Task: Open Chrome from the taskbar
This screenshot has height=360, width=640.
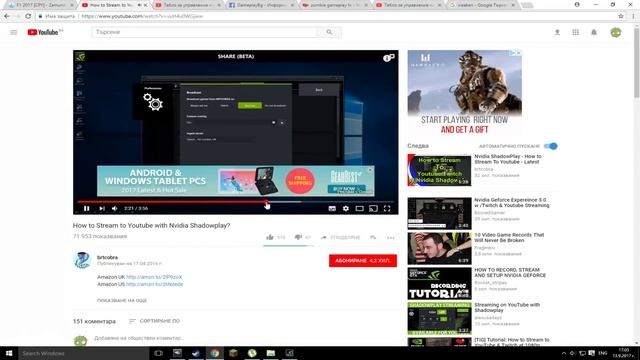Action: coord(215,353)
